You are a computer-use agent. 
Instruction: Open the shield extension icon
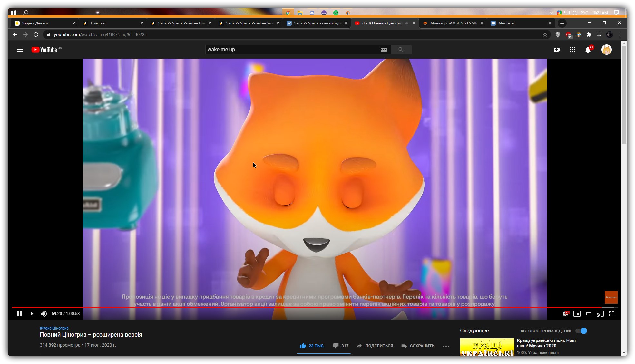558,34
